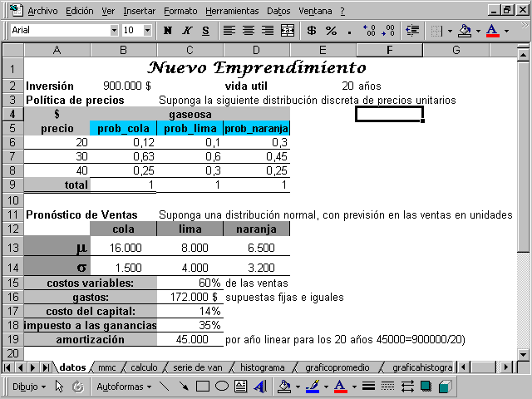Apply drawing toolbar line color
Image resolution: width=532 pixels, height=399 pixels.
click(313, 387)
